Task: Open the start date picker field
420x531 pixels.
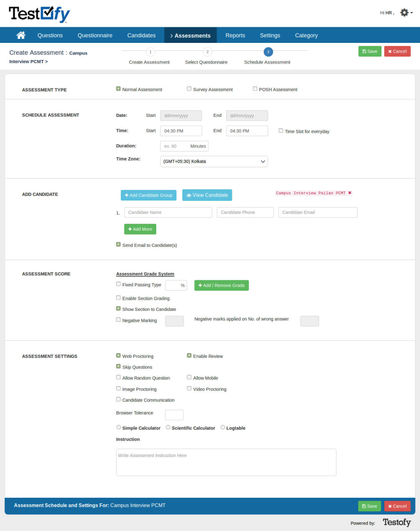Action: point(181,116)
